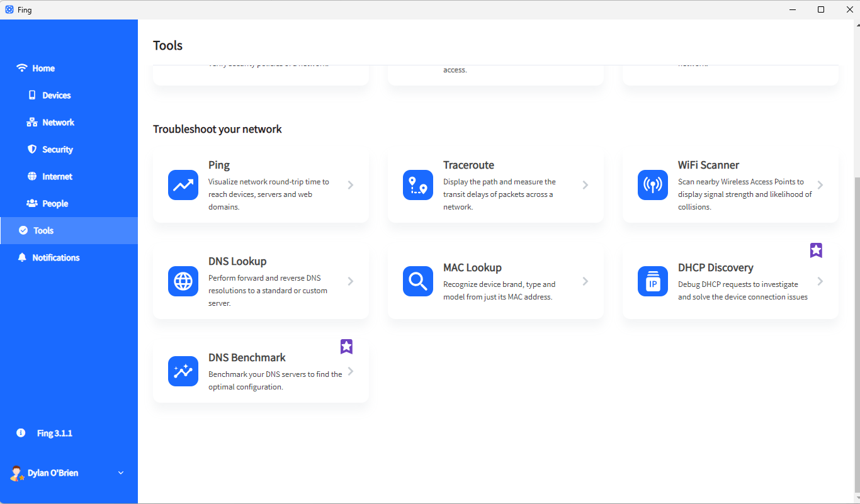This screenshot has width=860, height=504.
Task: Click the MAC Lookup magnifier icon
Action: pos(417,281)
